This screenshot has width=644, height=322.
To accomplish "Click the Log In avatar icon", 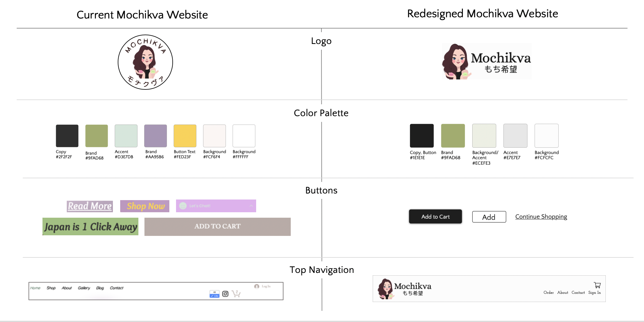I will pyautogui.click(x=257, y=287).
